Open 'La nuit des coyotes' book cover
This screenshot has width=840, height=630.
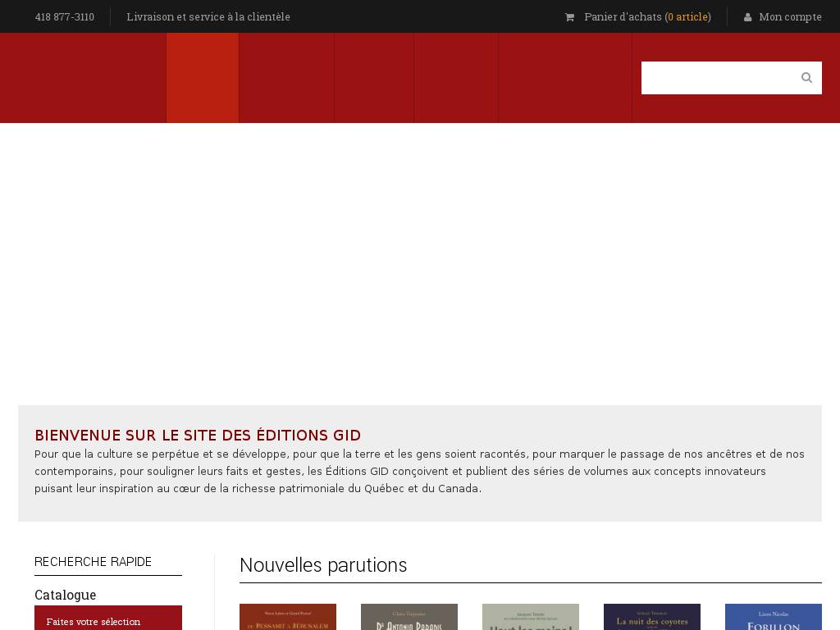[x=652, y=618]
